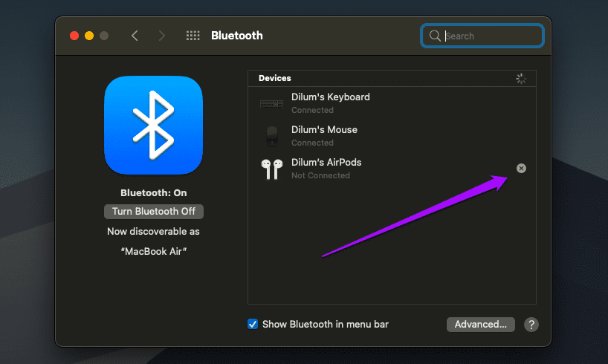Open the Advanced… options
608x364 pixels.
[x=481, y=325]
